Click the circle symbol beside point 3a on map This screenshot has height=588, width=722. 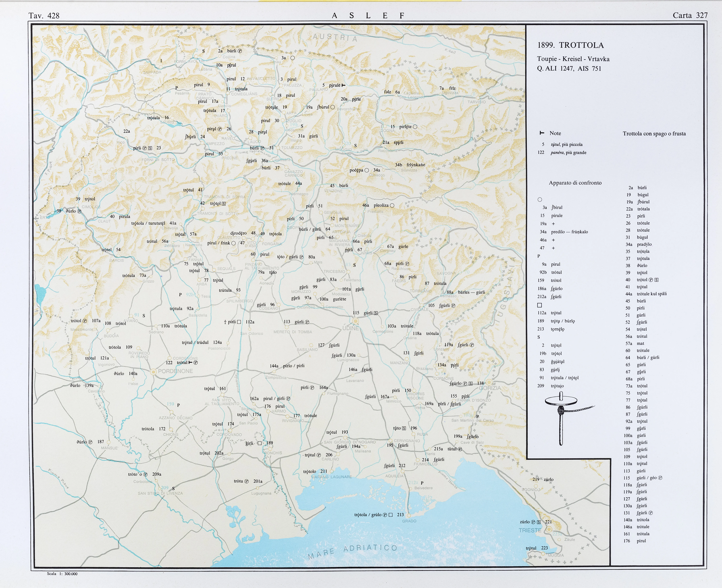coord(293,58)
